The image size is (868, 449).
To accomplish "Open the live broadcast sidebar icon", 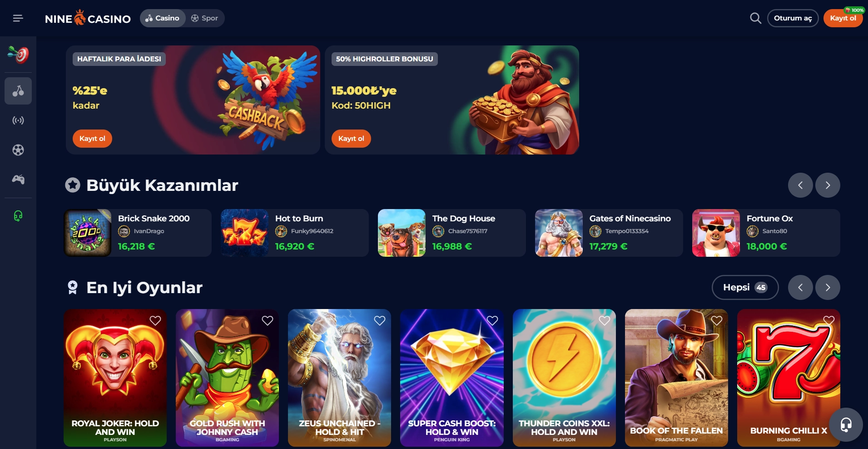I will click(18, 120).
